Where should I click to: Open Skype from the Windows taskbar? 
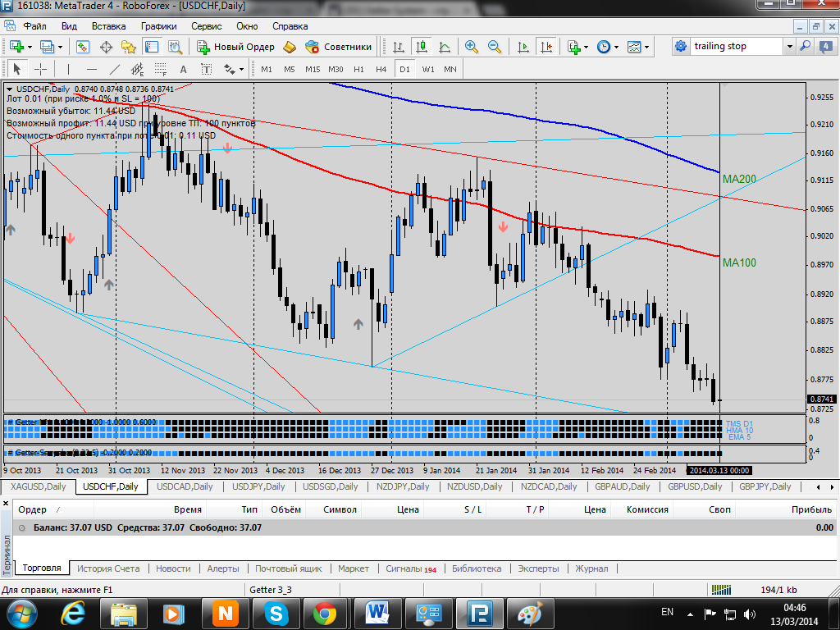(x=276, y=613)
